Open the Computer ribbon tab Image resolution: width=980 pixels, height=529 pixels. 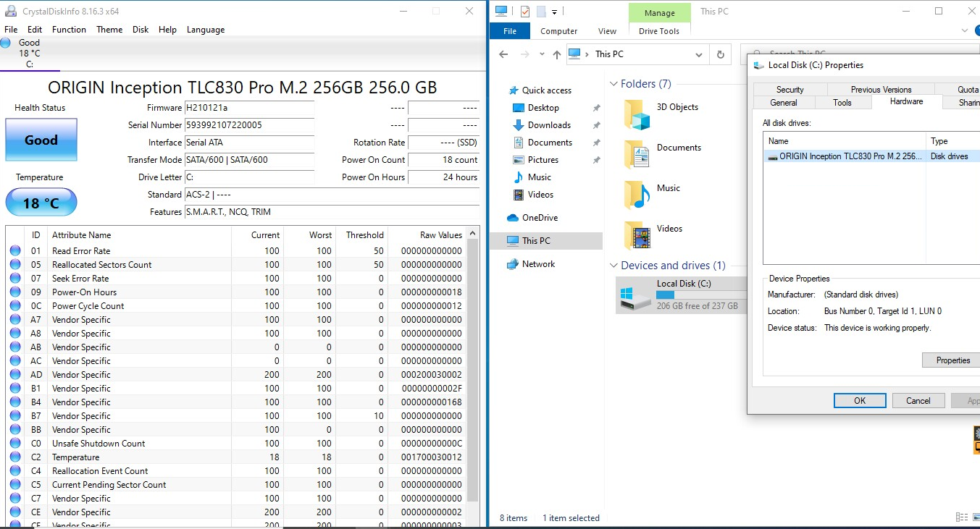point(559,31)
